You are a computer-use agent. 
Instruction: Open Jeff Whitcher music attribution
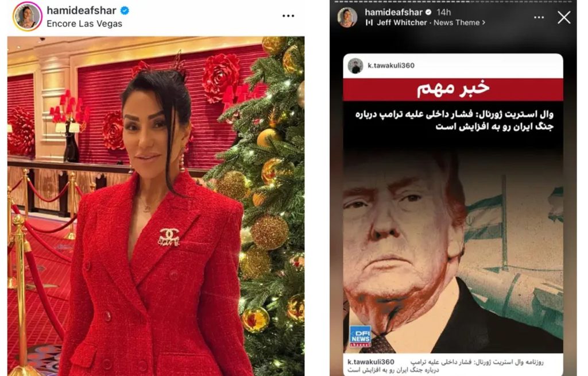pos(401,22)
